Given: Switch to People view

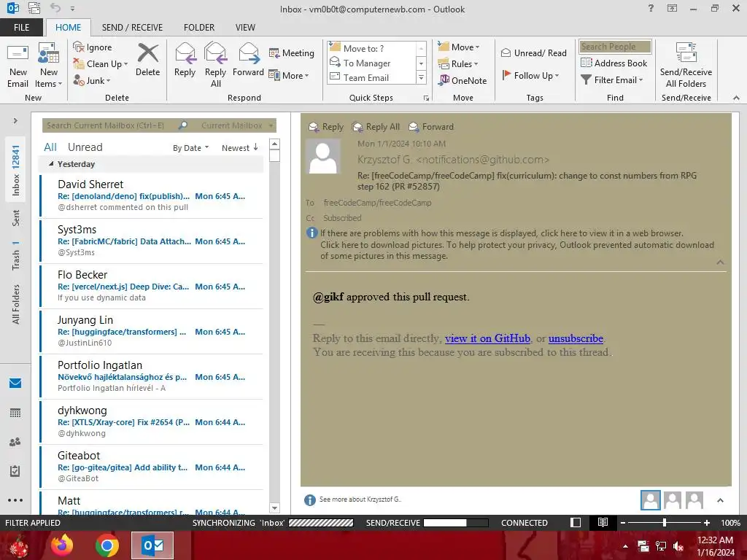Looking at the screenshot, I should 15,442.
